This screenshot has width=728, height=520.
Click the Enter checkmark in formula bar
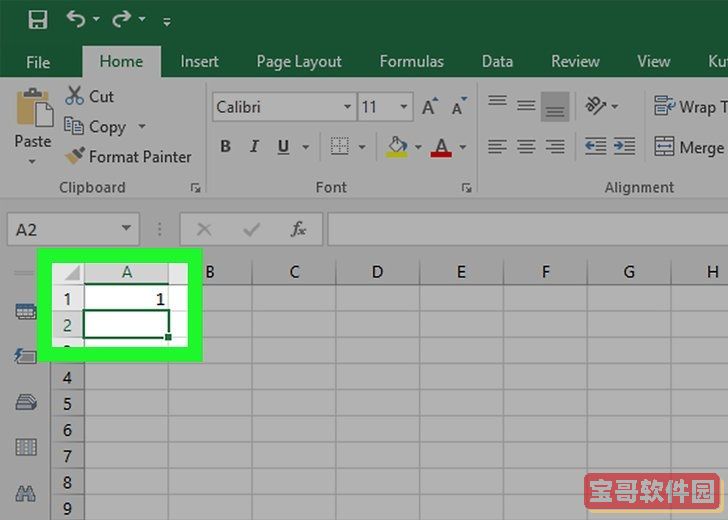252,229
